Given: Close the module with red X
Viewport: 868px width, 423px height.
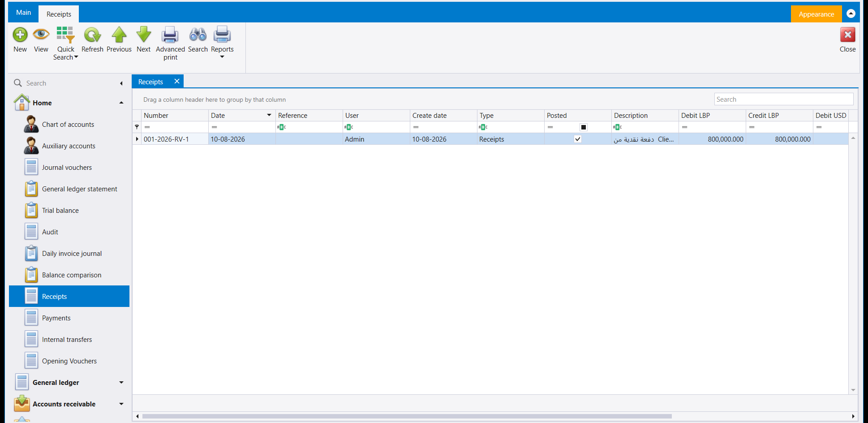Looking at the screenshot, I should pyautogui.click(x=847, y=35).
